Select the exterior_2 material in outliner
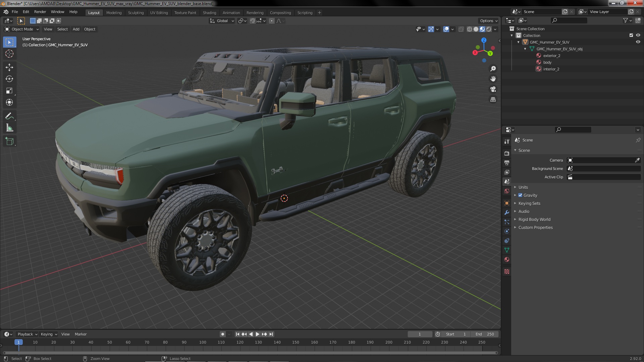The height and width of the screenshot is (362, 644). [552, 56]
